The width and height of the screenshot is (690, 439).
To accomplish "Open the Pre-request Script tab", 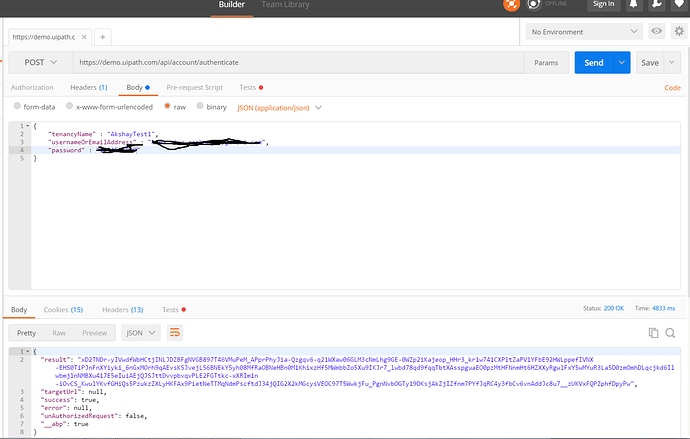I will [195, 87].
